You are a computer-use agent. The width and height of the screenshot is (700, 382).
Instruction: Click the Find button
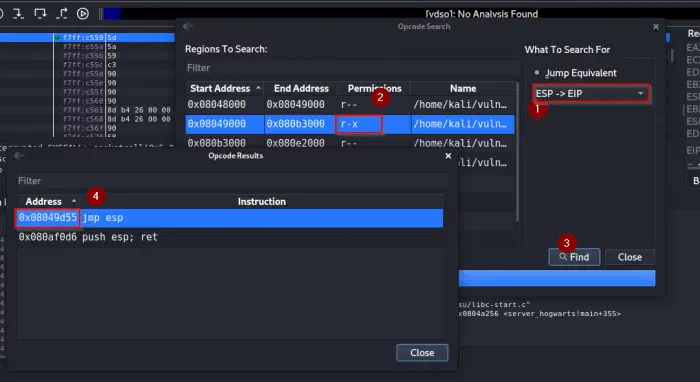(574, 257)
